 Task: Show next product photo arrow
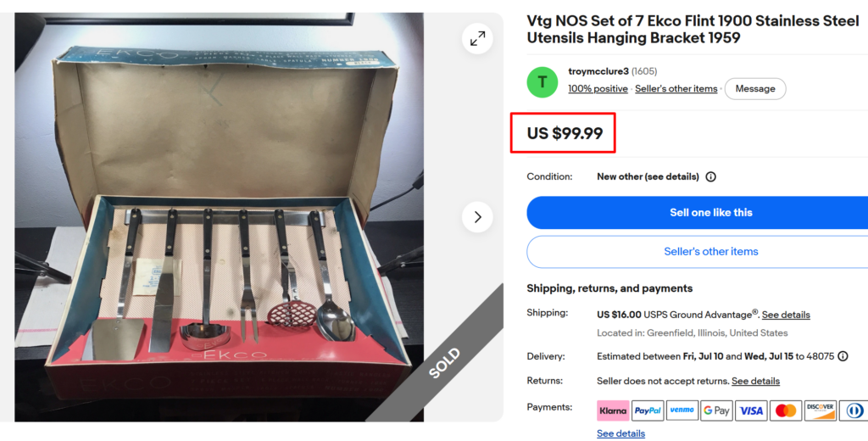coord(477,216)
